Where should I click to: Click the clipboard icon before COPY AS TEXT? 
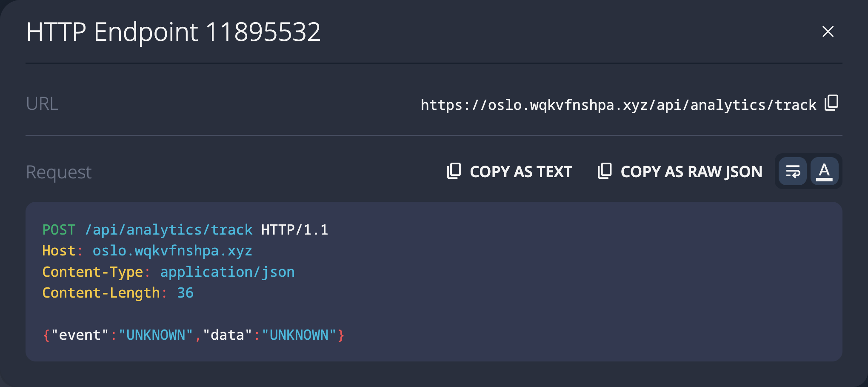point(454,171)
